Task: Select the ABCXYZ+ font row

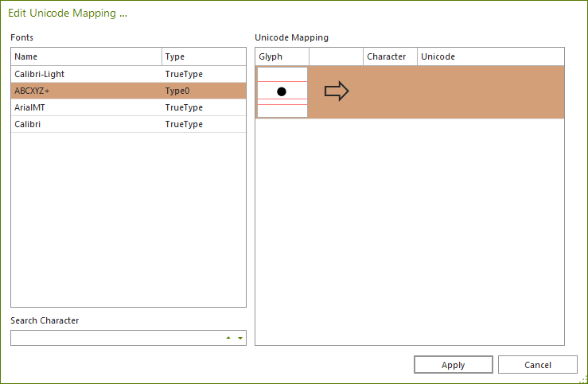Action: [x=129, y=91]
